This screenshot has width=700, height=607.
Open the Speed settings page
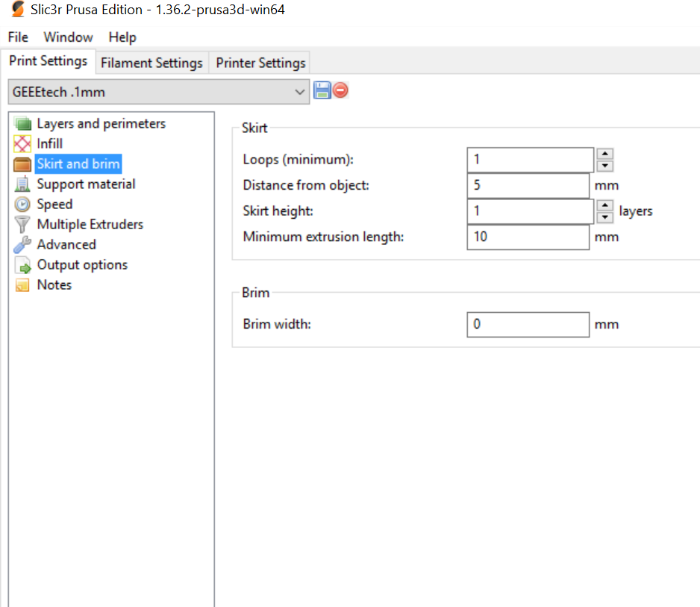coord(54,204)
